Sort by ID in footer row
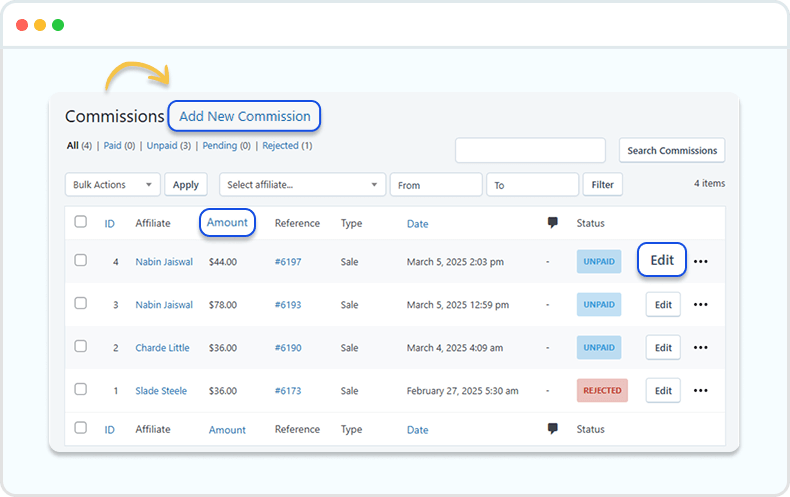Viewport: 790px width, 497px height. click(109, 429)
